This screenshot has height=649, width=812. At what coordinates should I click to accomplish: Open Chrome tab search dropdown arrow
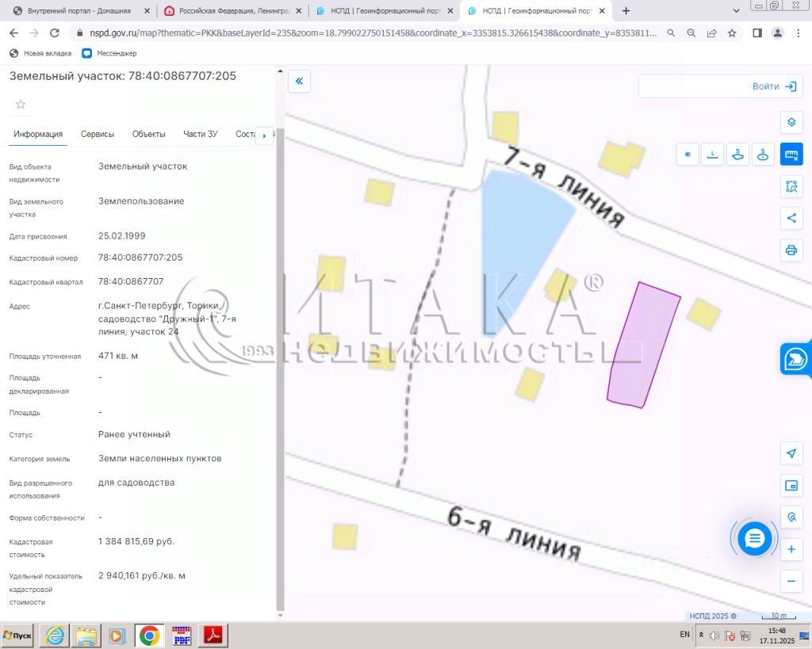point(735,11)
